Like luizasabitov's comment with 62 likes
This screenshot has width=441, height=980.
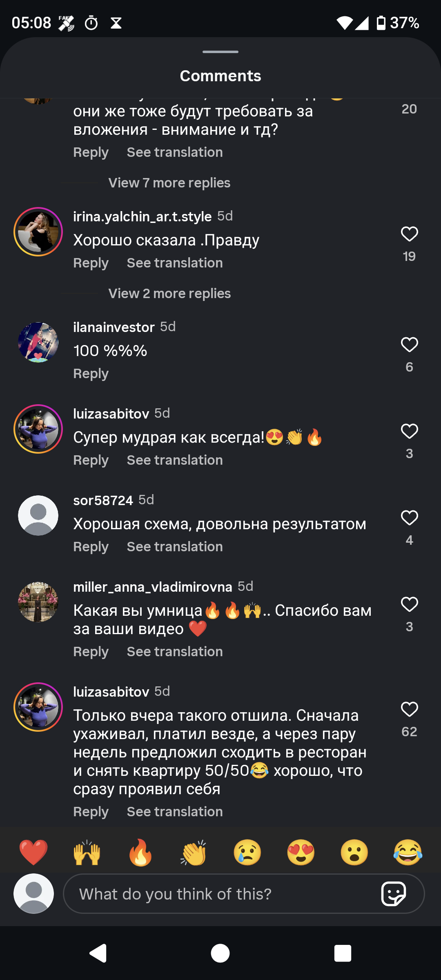[x=409, y=709]
